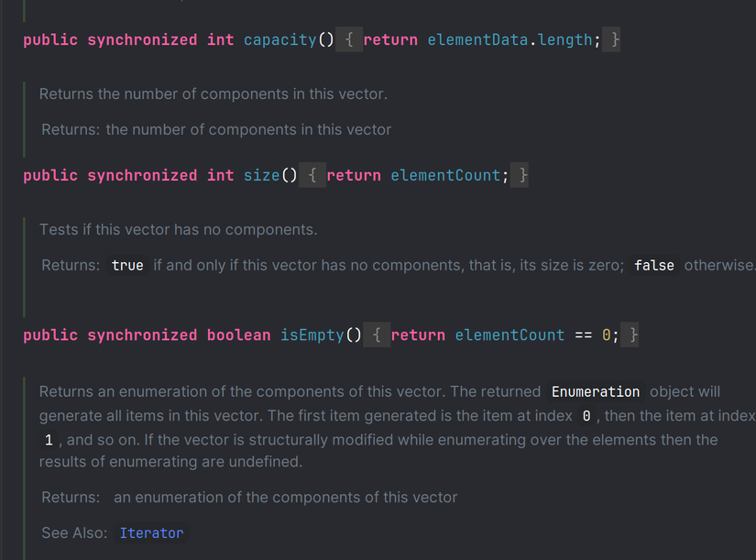756x560 pixels.
Task: Place cursor on isEmpty method name
Action: click(312, 335)
